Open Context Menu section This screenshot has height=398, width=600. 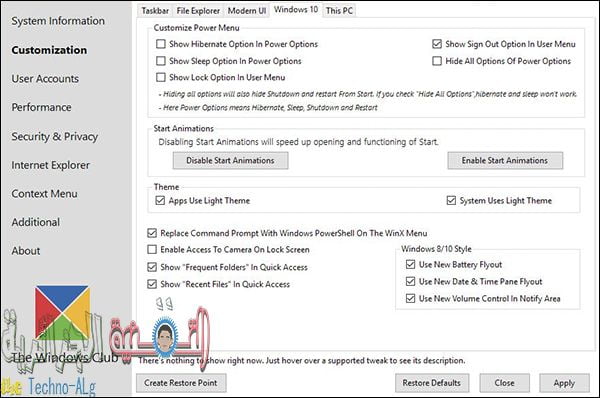pos(44,194)
